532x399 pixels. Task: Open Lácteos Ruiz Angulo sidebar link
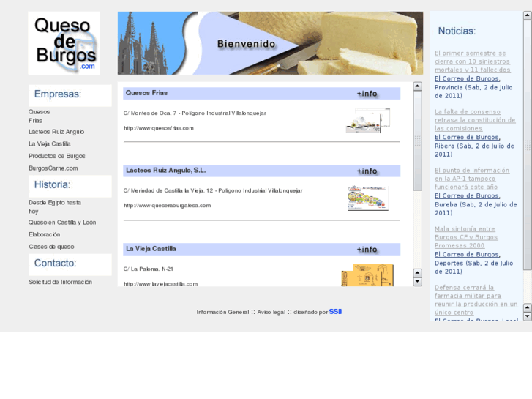pos(56,132)
